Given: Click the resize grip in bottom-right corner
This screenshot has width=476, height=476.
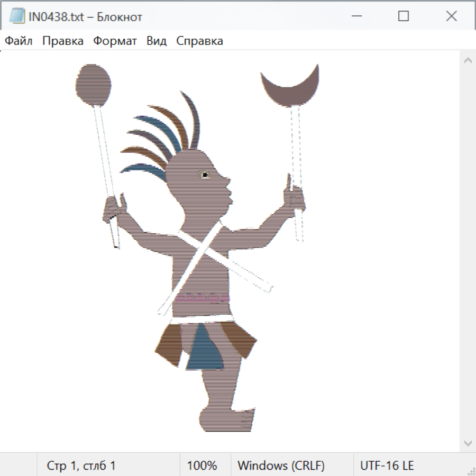Looking at the screenshot, I should pyautogui.click(x=471, y=471).
